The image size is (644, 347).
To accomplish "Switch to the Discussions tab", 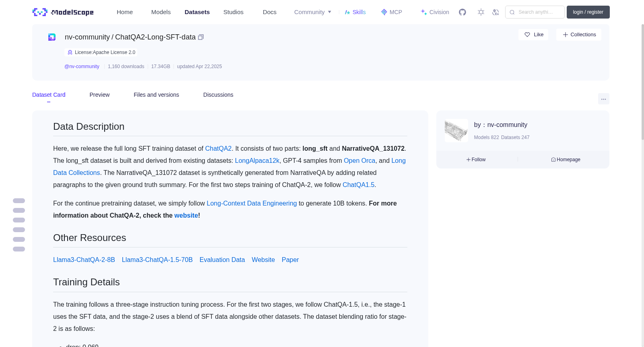I will coord(218,95).
